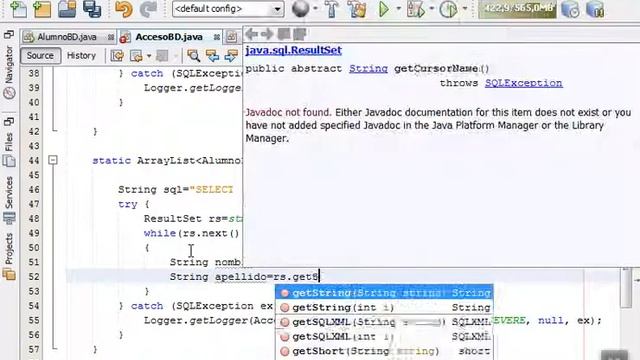Image resolution: width=640 pixels, height=360 pixels.
Task: Click the fourth Javadoc popup toolbar icon
Action: [x=300, y=34]
